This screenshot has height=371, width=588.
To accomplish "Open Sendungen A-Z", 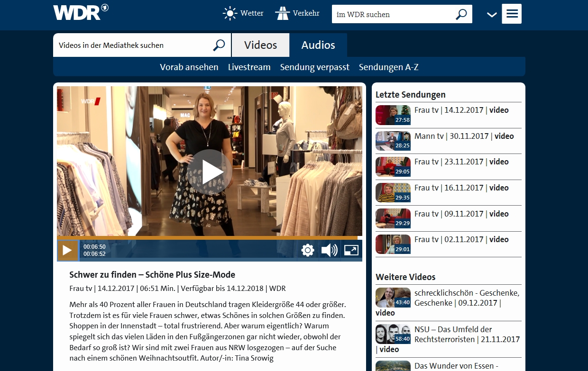I will (389, 67).
